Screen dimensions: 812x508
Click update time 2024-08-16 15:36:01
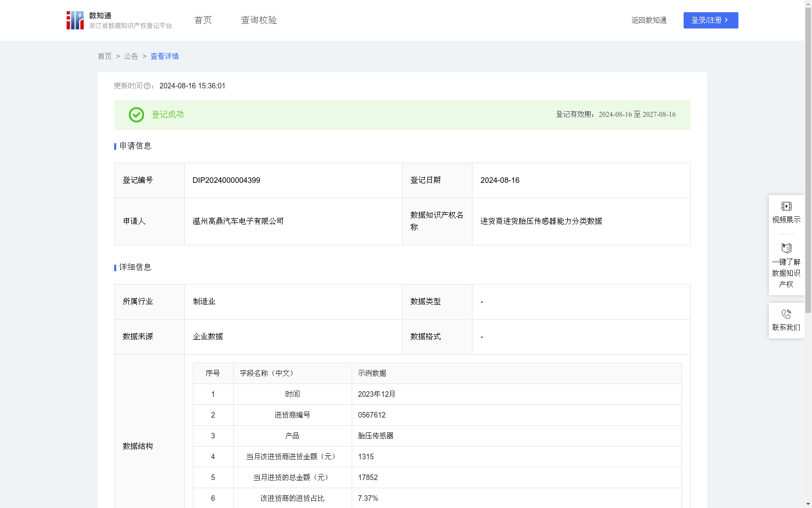pos(192,86)
